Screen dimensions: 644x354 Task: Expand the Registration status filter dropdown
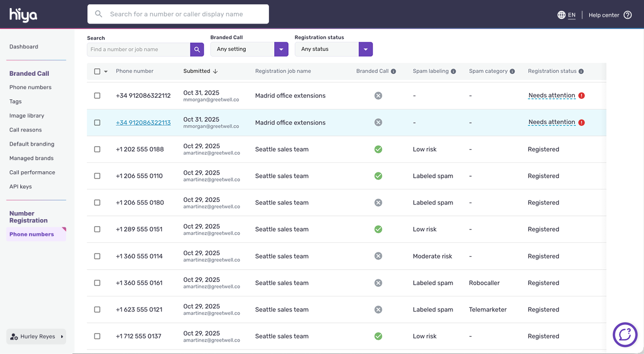[365, 49]
